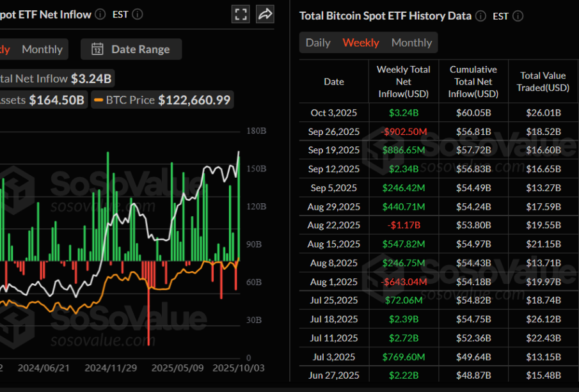Viewport: 579px width, 392px height.
Task: Click info icon next to EST above chart
Action: pos(138,14)
